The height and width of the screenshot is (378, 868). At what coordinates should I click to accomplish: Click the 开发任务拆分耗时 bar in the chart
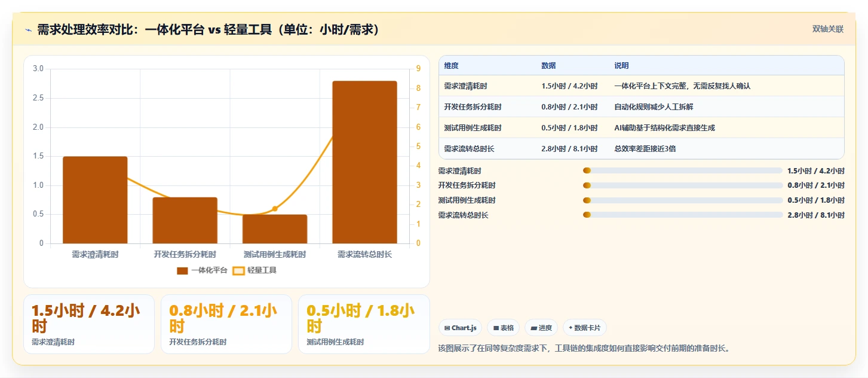(185, 220)
